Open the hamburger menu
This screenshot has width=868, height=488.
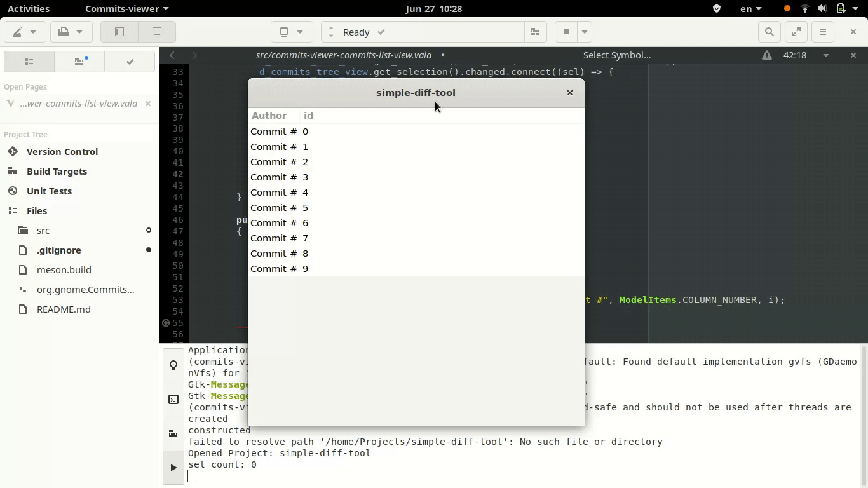[823, 32]
